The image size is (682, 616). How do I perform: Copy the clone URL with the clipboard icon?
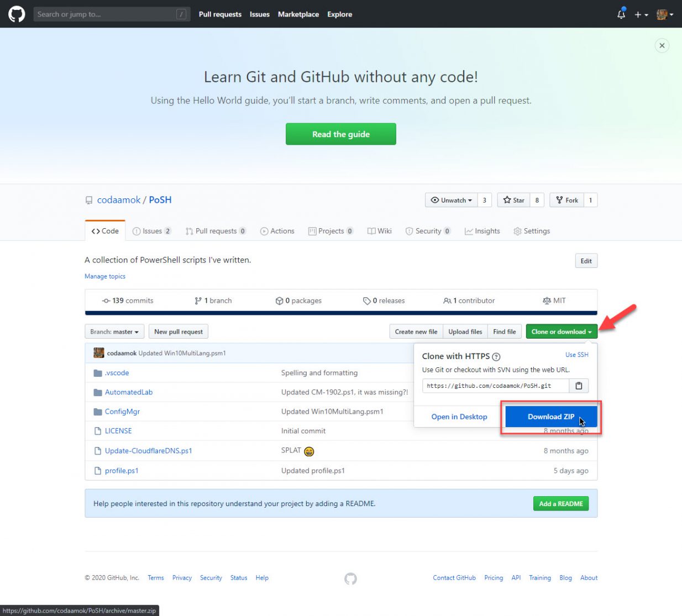[579, 386]
